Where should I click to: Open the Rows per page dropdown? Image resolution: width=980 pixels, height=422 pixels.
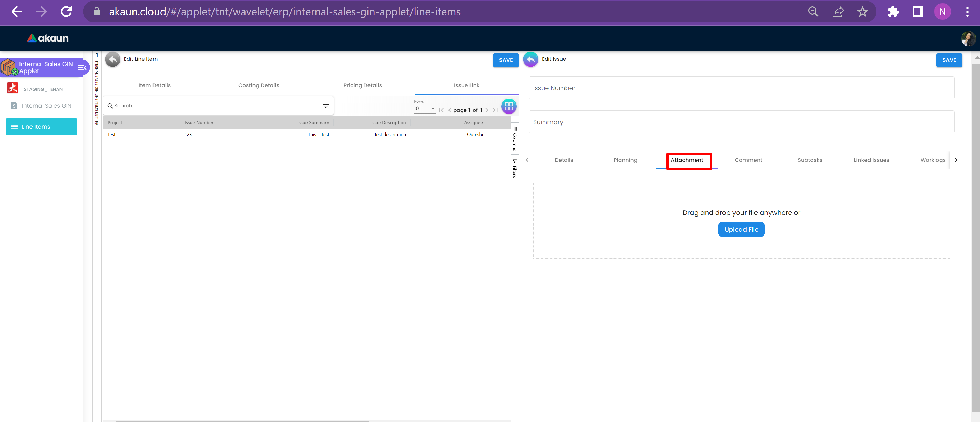click(425, 109)
